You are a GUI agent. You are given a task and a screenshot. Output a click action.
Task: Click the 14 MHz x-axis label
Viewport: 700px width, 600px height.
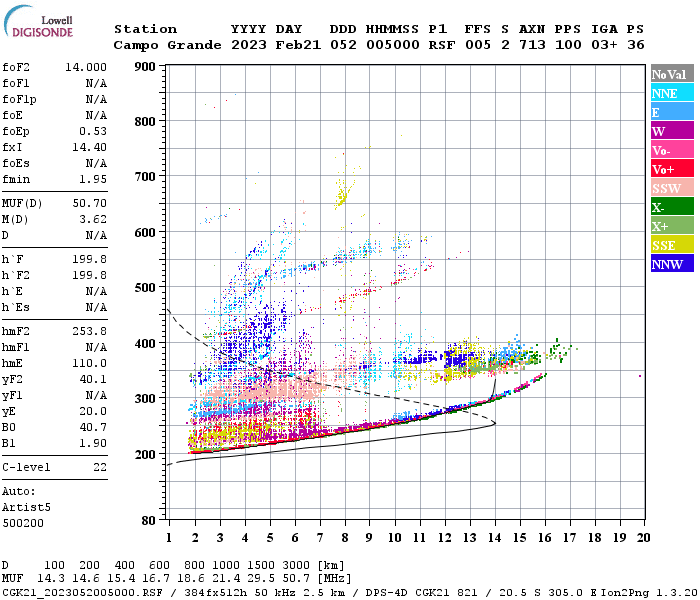[x=495, y=538]
